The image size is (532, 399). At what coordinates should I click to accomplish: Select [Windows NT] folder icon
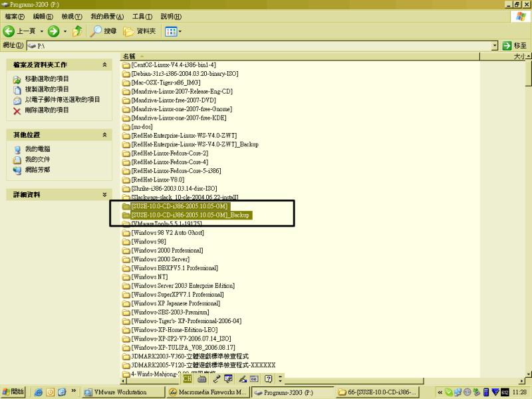126,277
